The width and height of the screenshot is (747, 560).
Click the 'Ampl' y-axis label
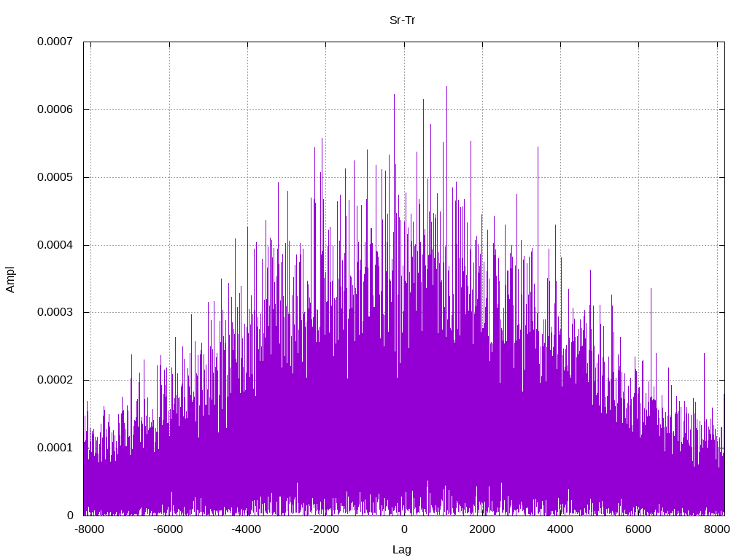tap(10, 279)
